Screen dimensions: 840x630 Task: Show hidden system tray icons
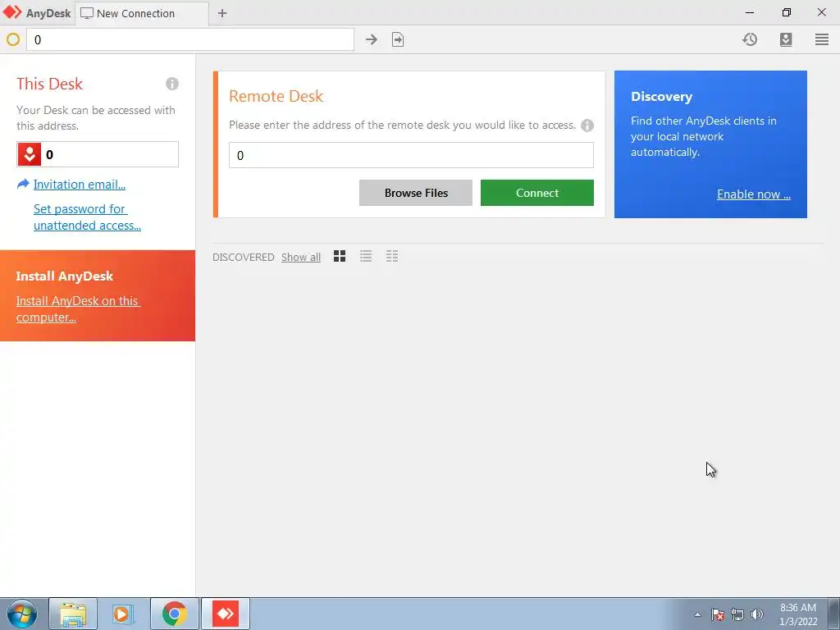(697, 614)
